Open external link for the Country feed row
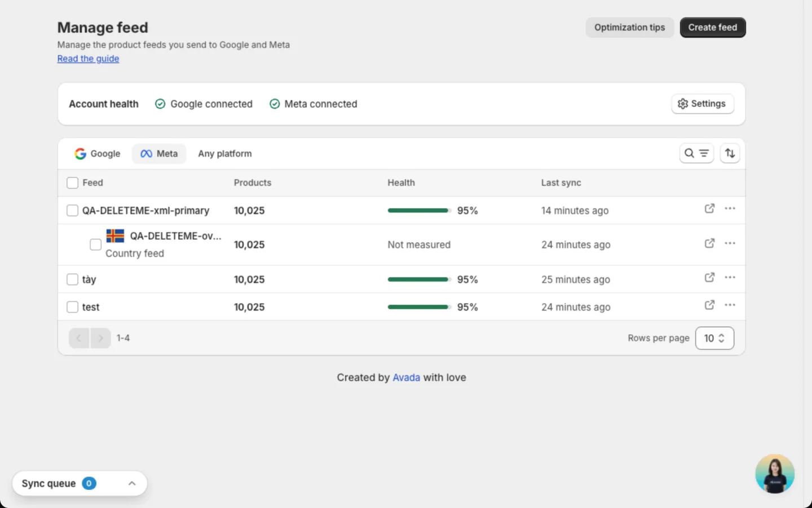The image size is (812, 508). pyautogui.click(x=709, y=243)
